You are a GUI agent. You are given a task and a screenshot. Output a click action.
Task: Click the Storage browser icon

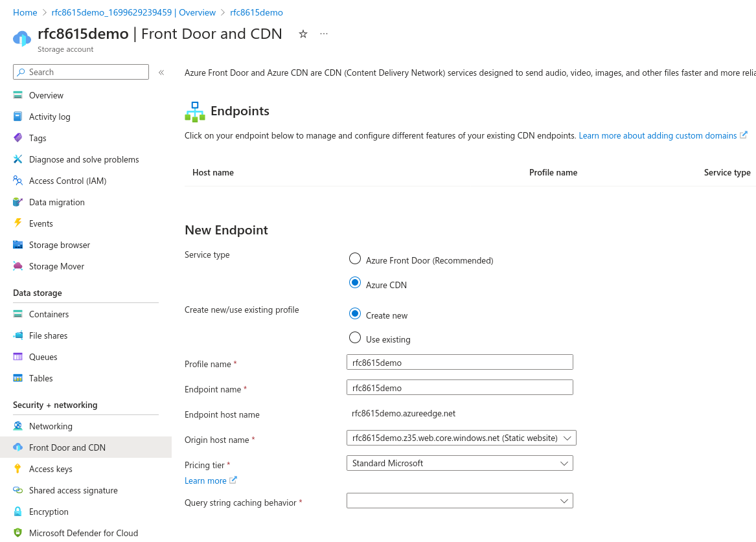tap(18, 244)
